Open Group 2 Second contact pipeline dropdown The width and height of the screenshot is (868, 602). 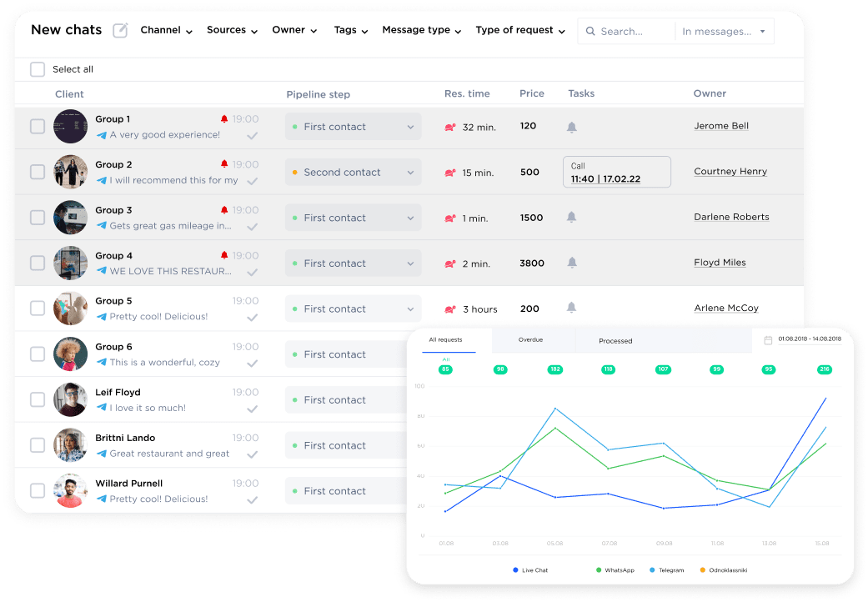pos(354,172)
